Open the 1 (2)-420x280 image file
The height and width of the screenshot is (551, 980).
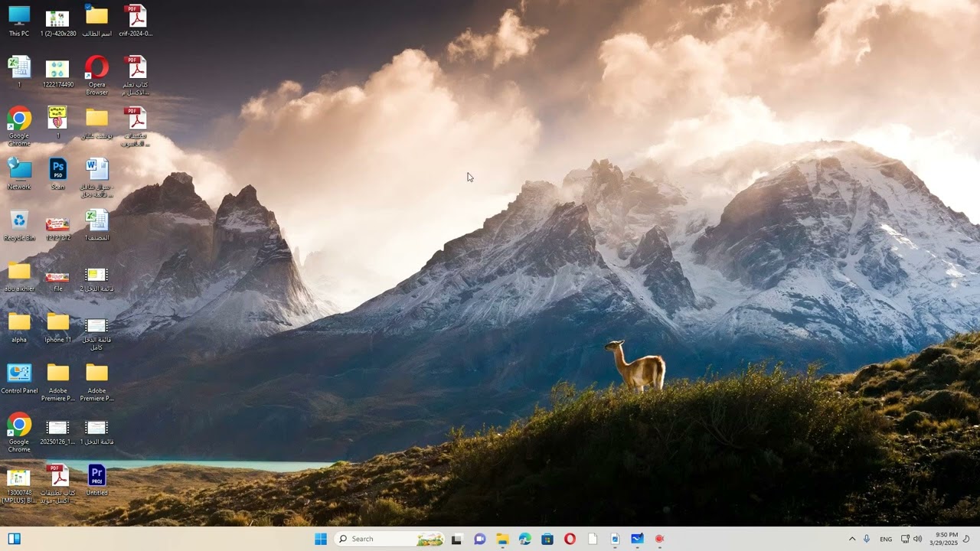click(x=58, y=21)
